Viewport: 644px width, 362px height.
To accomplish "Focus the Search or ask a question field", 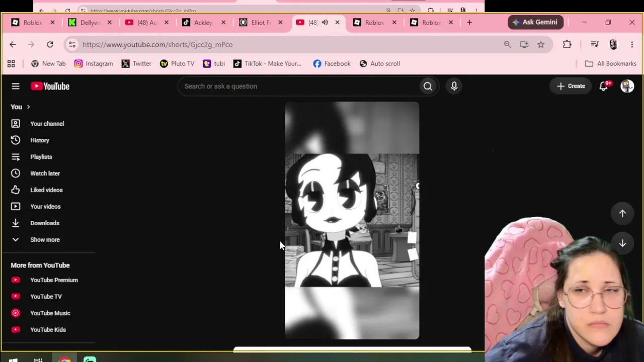I will pyautogui.click(x=299, y=86).
